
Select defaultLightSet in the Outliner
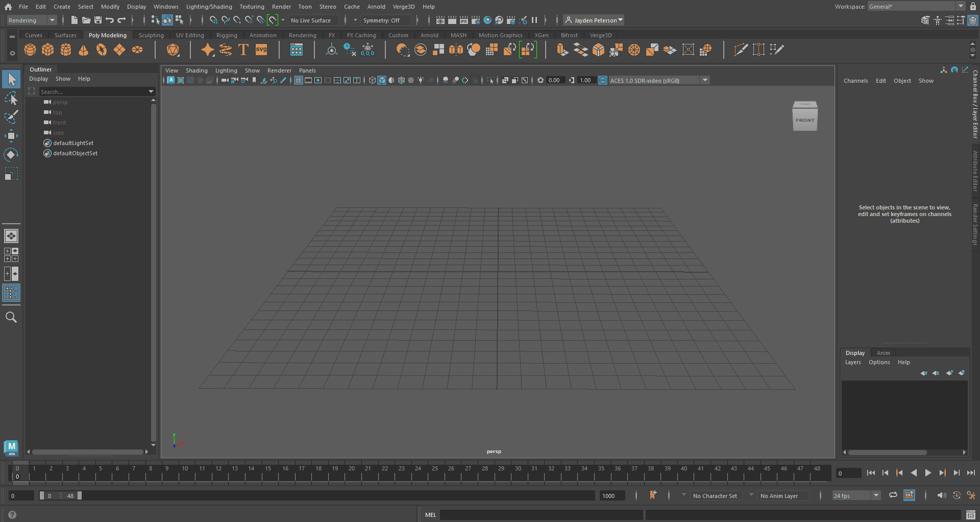coord(73,143)
